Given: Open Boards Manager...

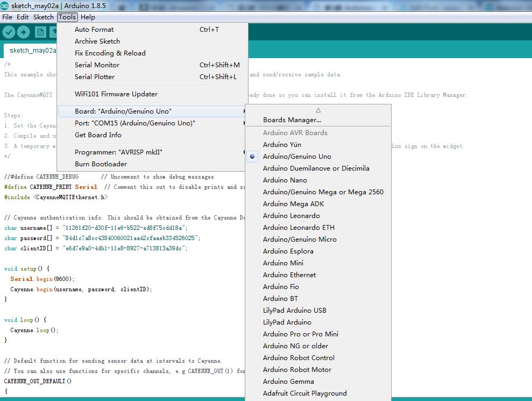Looking at the screenshot, I should tap(318, 120).
